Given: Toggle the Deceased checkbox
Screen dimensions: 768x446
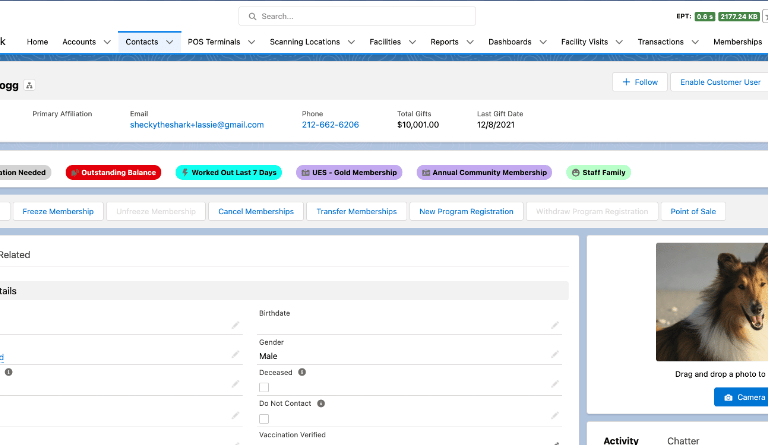Looking at the screenshot, I should pyautogui.click(x=264, y=387).
